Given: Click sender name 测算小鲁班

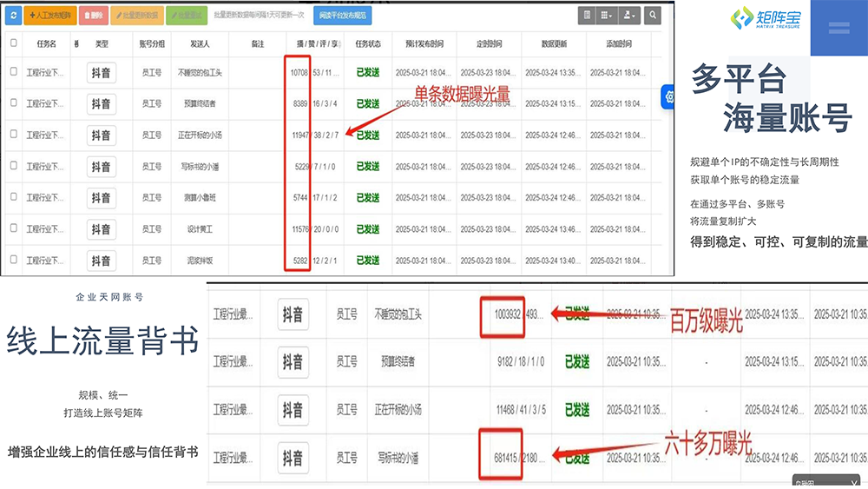Looking at the screenshot, I should [x=200, y=198].
